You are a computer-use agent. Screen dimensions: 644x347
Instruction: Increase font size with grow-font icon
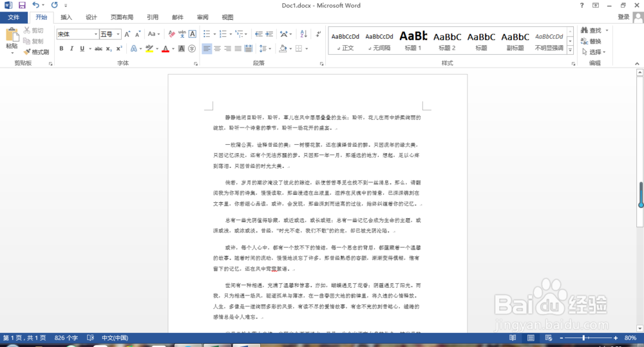tap(128, 34)
